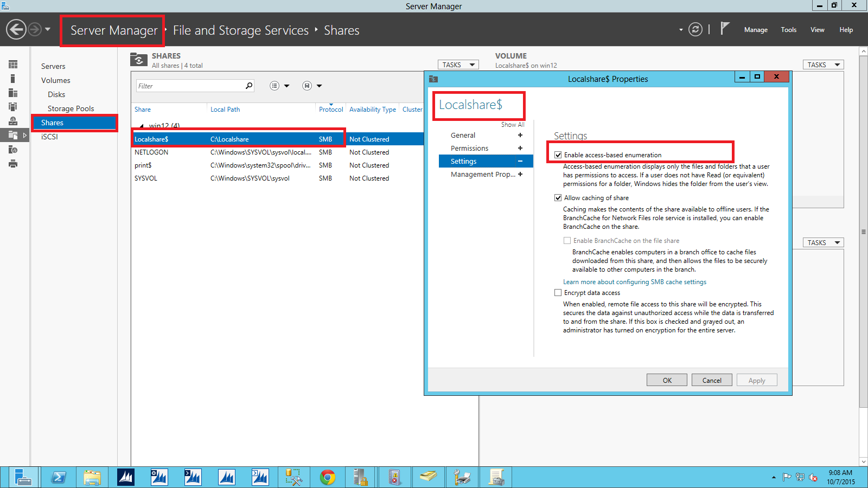Viewport: 868px width, 488px height.
Task: Open the Dashboard using the grid icon
Action: (x=13, y=65)
